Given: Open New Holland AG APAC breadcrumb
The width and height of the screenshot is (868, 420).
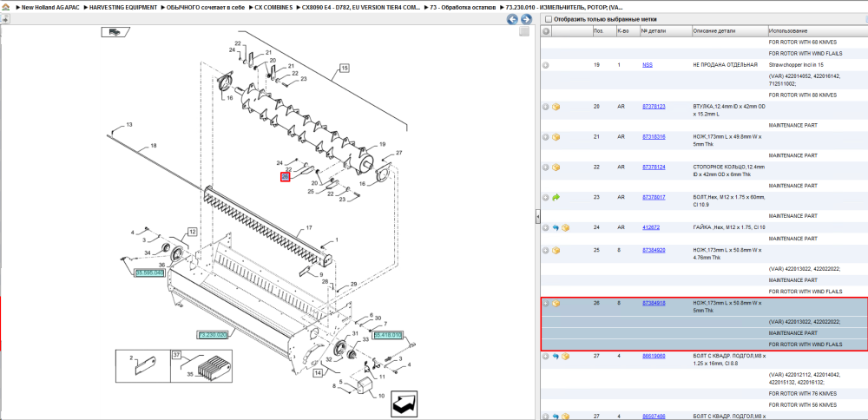Looking at the screenshot, I should pos(50,8).
